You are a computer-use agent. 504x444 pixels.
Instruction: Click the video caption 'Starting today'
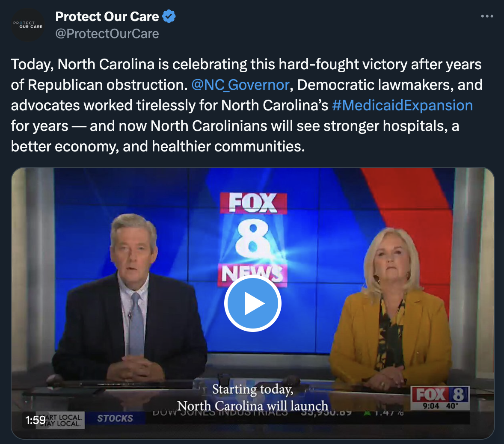point(253,389)
